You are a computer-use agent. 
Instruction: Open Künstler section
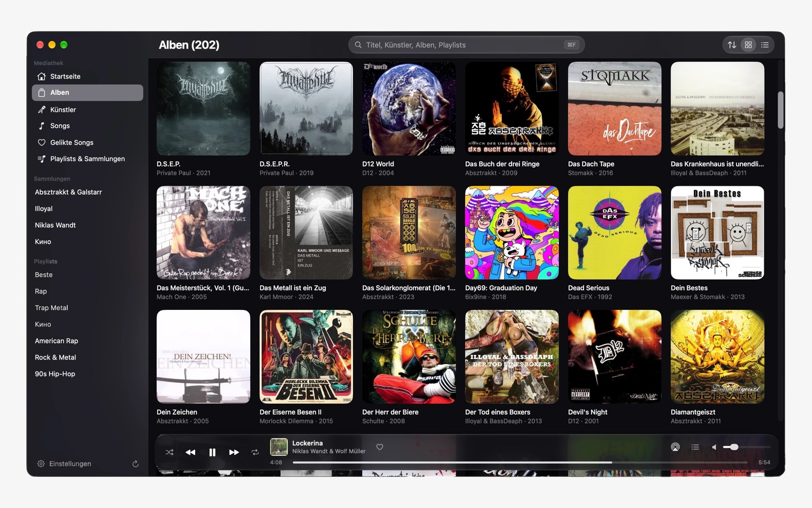pyautogui.click(x=87, y=110)
